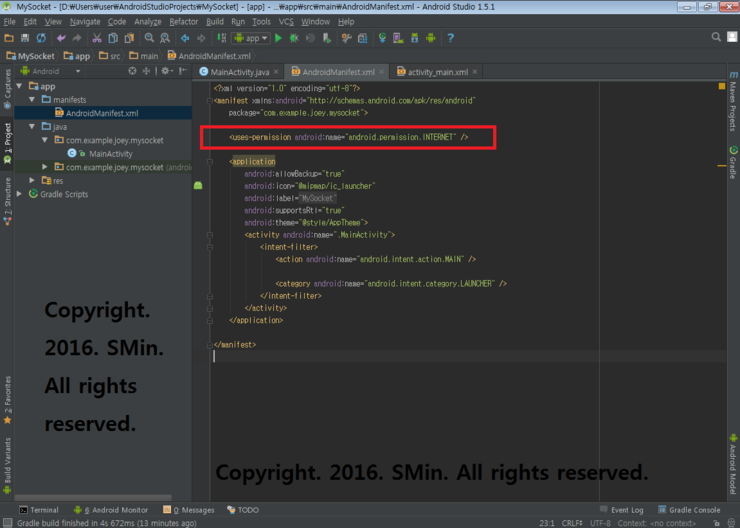Click the CRLF line separator in status bar
Screen dimensions: 740x528
pyautogui.click(x=572, y=523)
